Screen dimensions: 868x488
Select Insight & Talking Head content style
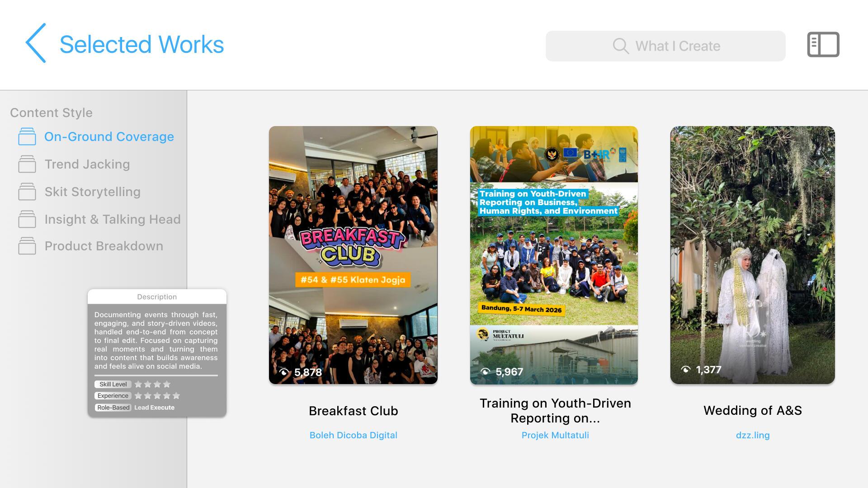pyautogui.click(x=113, y=219)
